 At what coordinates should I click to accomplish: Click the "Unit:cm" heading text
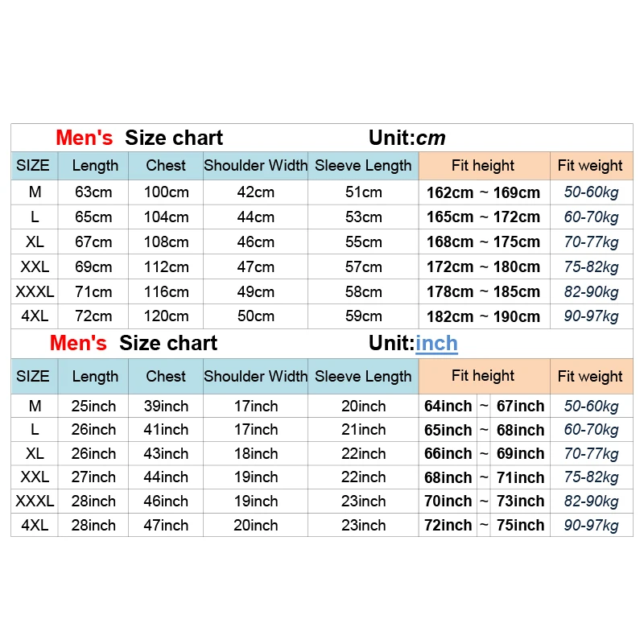[x=407, y=138]
